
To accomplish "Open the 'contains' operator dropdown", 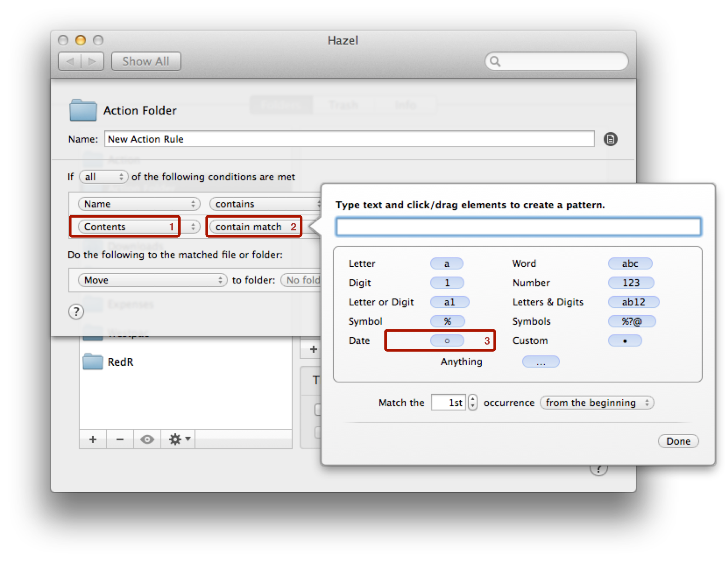I will pyautogui.click(x=265, y=204).
